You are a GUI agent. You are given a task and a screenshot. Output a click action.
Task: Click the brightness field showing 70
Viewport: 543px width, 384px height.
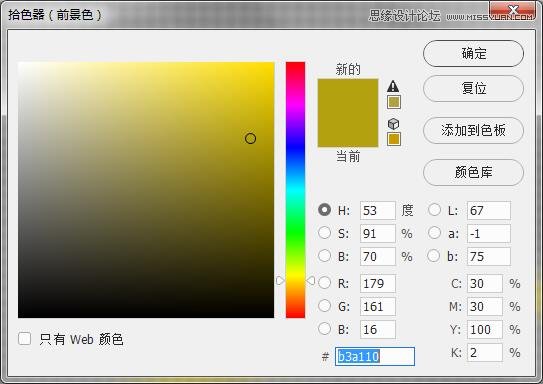click(x=378, y=257)
